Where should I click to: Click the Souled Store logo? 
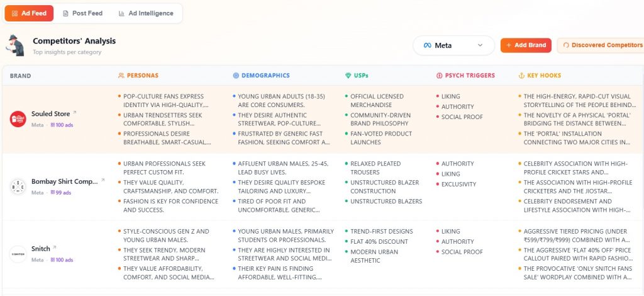(18, 119)
